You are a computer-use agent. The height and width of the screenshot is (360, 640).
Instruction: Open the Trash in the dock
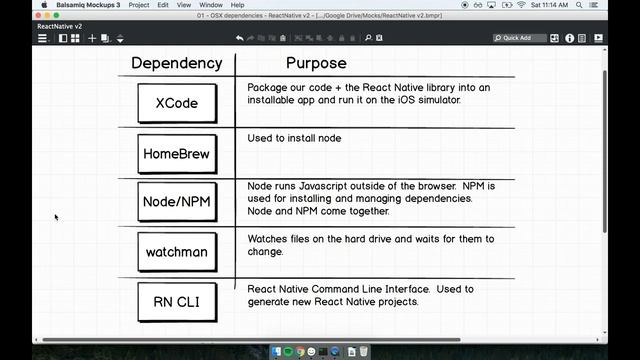point(364,351)
